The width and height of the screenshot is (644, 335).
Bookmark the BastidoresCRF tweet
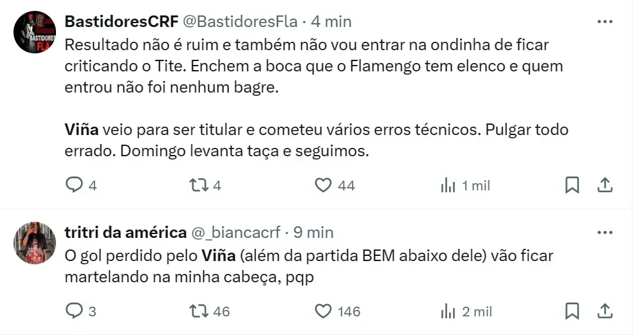click(x=572, y=186)
